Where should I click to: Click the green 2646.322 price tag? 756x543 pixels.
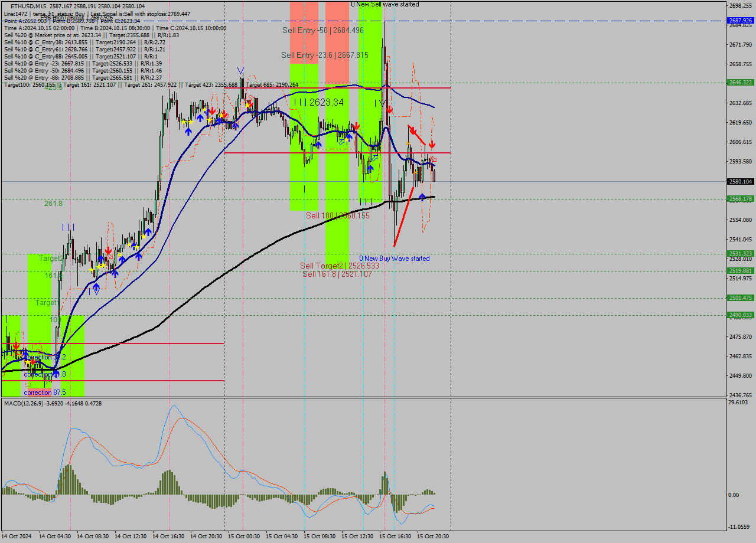740,82
